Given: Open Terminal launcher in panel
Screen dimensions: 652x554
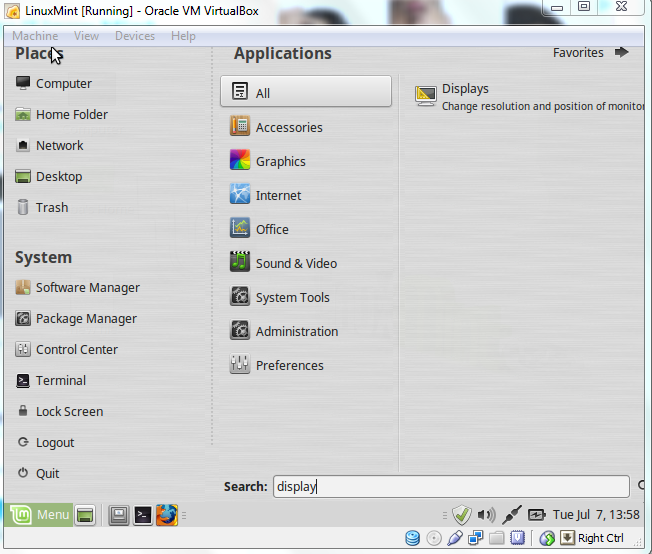Looking at the screenshot, I should [143, 515].
